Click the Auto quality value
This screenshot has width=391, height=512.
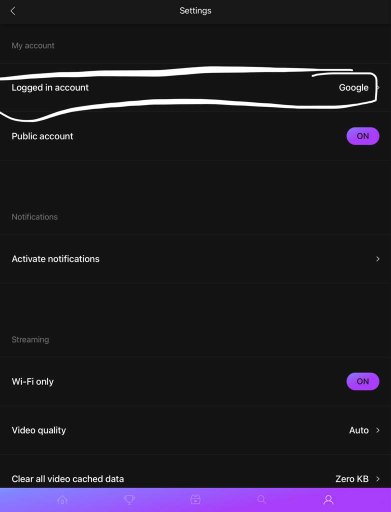tap(359, 430)
